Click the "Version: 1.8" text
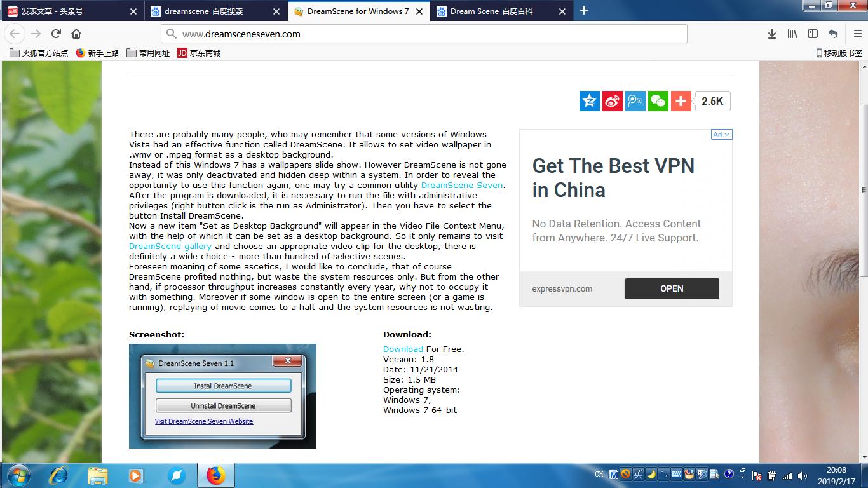The image size is (868, 488). [409, 359]
